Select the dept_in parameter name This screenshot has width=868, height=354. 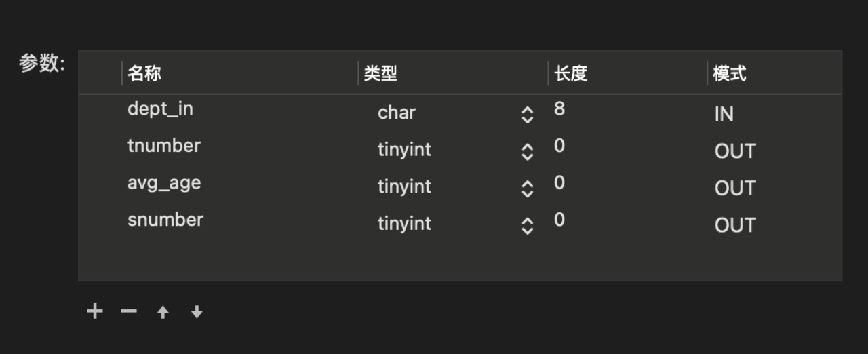coord(160,109)
